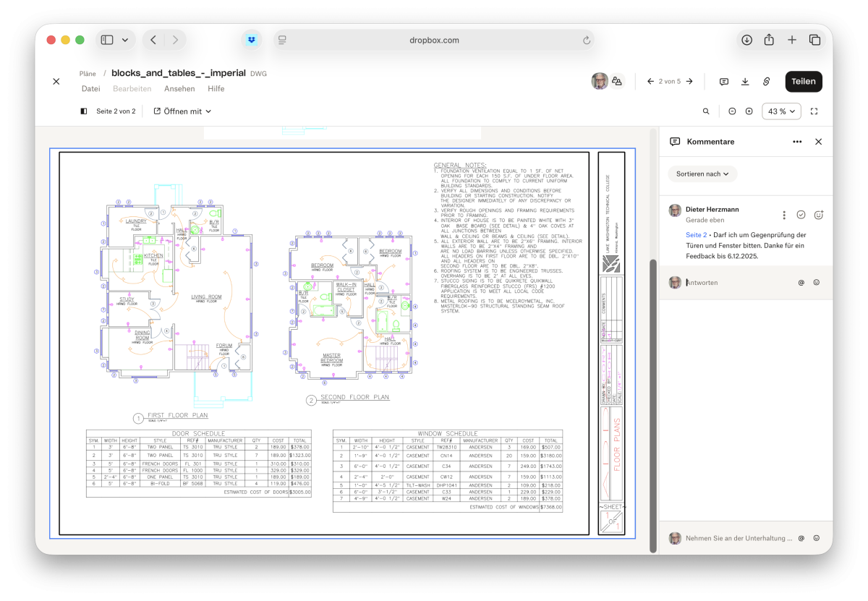
Task: Open the Bearbeiten menu
Action: [x=132, y=89]
